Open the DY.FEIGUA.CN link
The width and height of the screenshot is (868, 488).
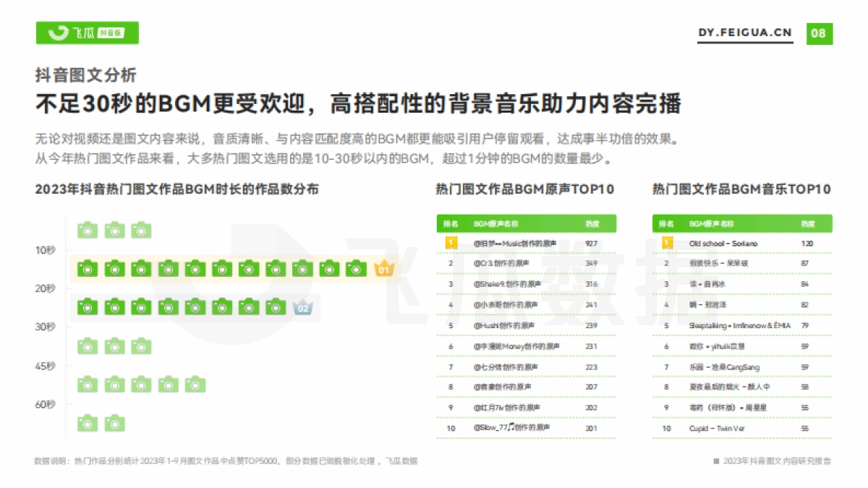(x=746, y=32)
